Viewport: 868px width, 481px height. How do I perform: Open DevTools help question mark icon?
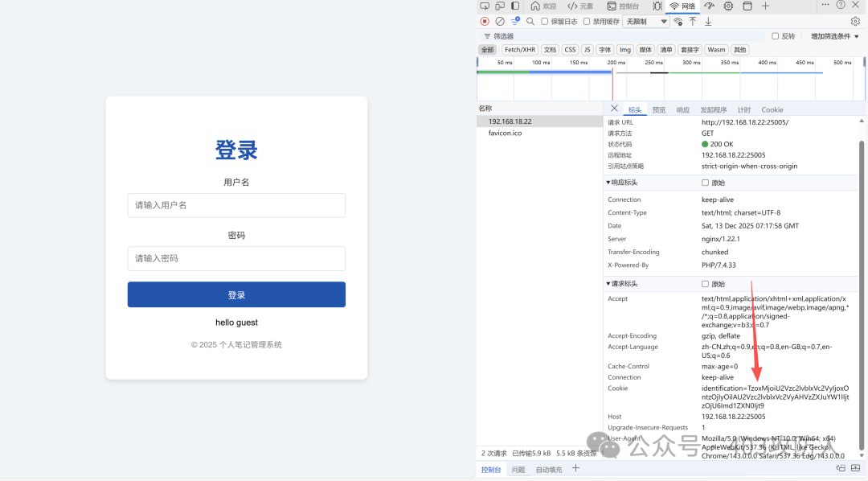point(841,5)
